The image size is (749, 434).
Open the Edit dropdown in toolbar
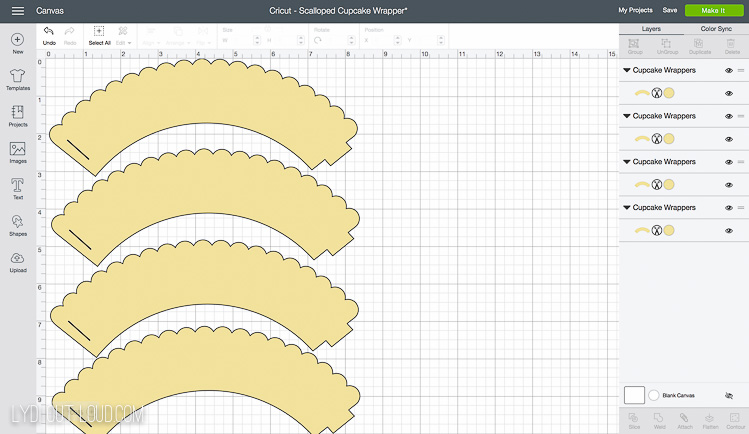tap(123, 36)
